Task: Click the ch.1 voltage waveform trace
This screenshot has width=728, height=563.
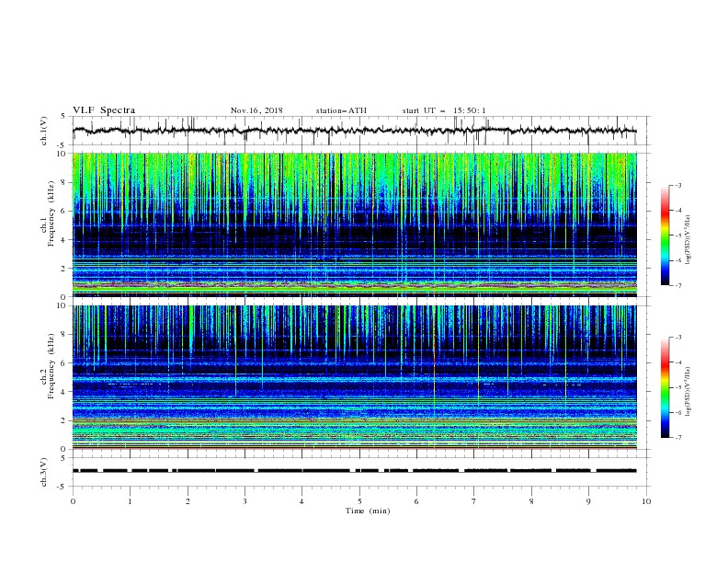Action: [x=354, y=131]
